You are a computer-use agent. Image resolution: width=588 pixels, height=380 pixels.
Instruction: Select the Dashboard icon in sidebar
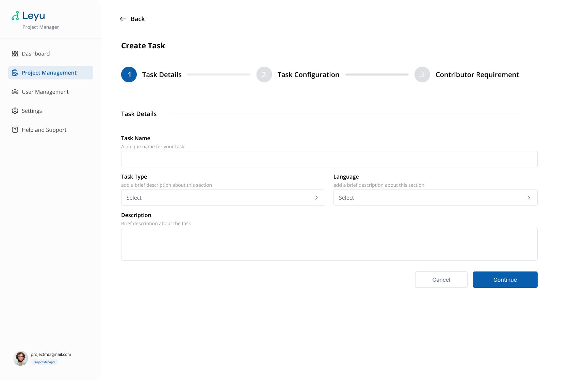pyautogui.click(x=15, y=53)
